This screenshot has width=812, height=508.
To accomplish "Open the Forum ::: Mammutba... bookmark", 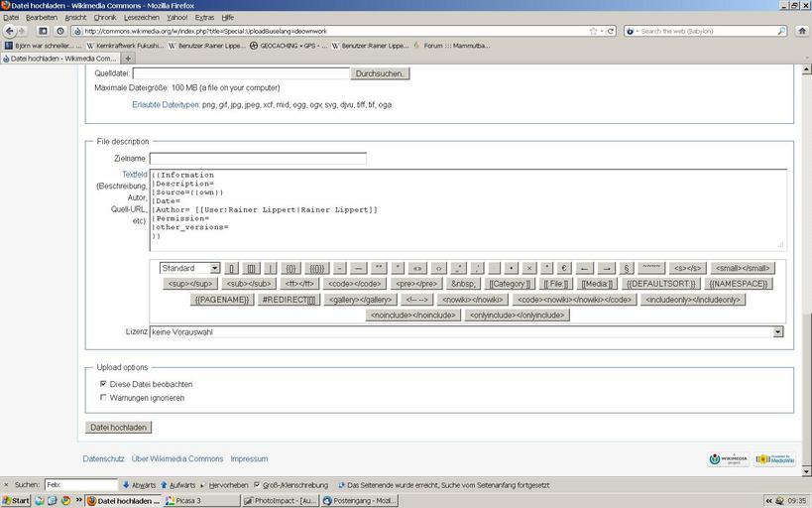I will pos(451,46).
